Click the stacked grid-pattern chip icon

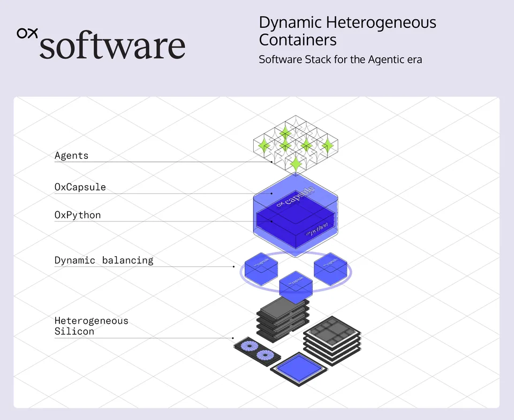click(332, 341)
